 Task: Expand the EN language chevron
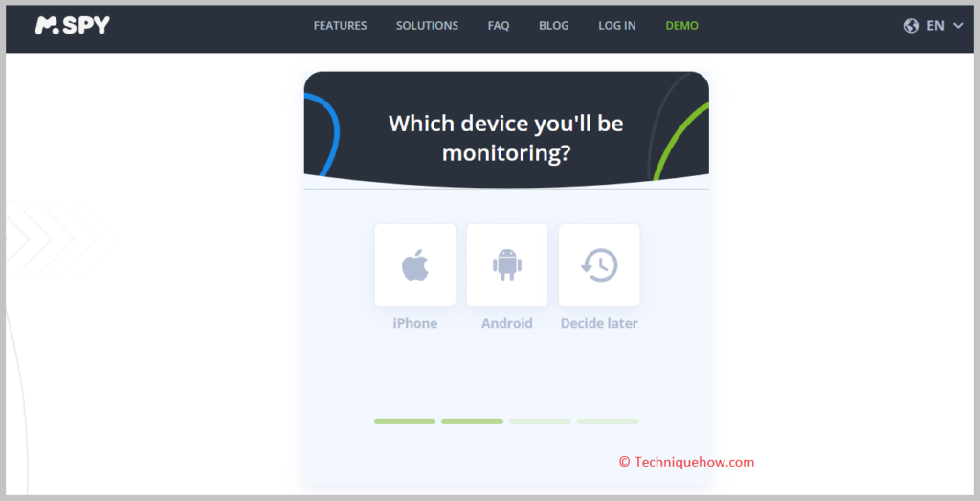(958, 26)
